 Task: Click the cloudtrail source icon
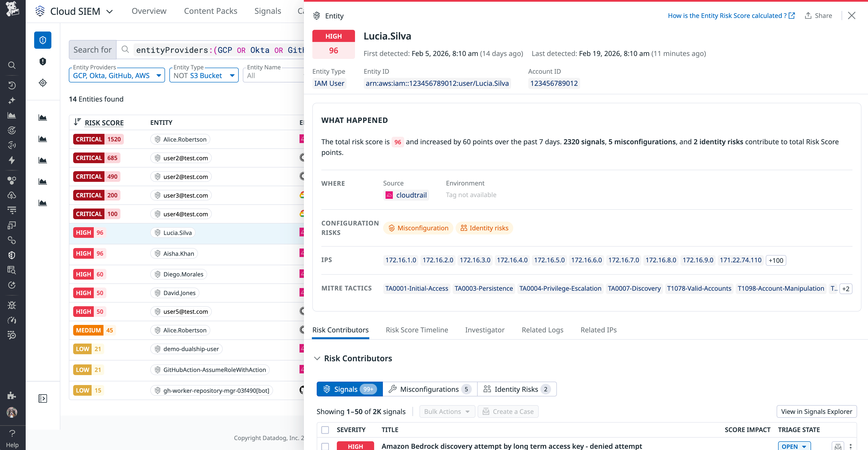click(389, 195)
